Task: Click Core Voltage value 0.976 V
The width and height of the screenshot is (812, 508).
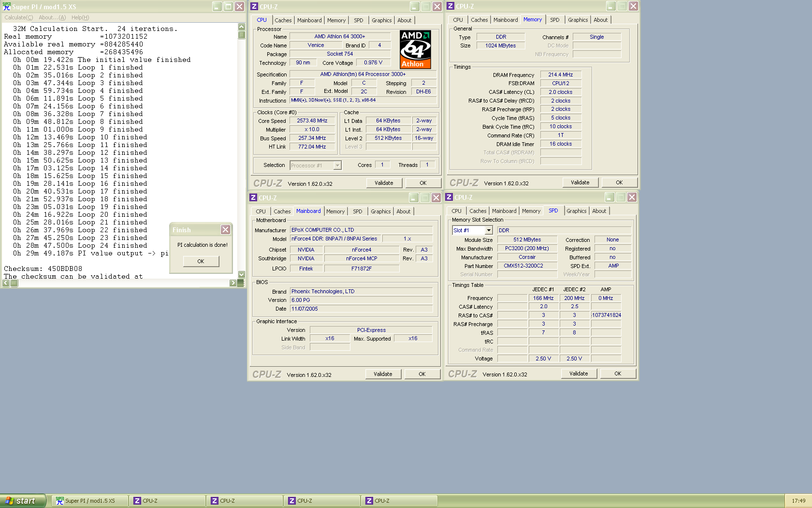Action: 373,63
